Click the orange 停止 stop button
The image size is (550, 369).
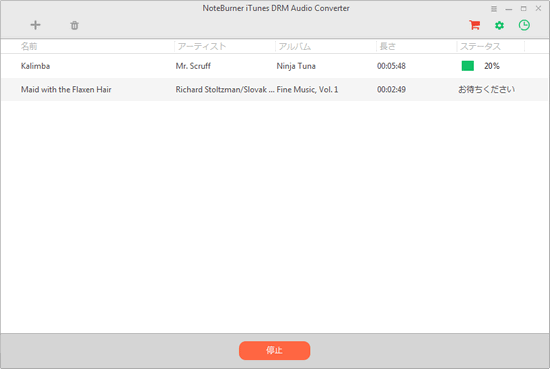[x=274, y=350]
